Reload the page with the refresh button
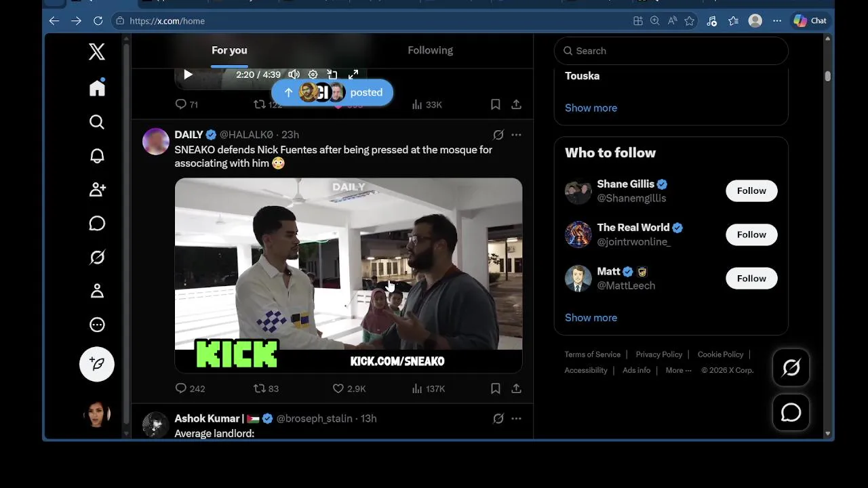 coord(98,21)
